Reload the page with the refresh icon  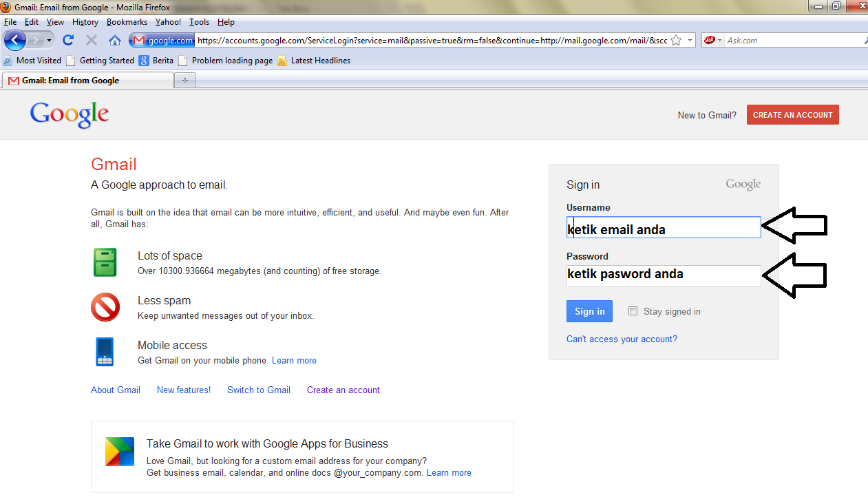68,40
